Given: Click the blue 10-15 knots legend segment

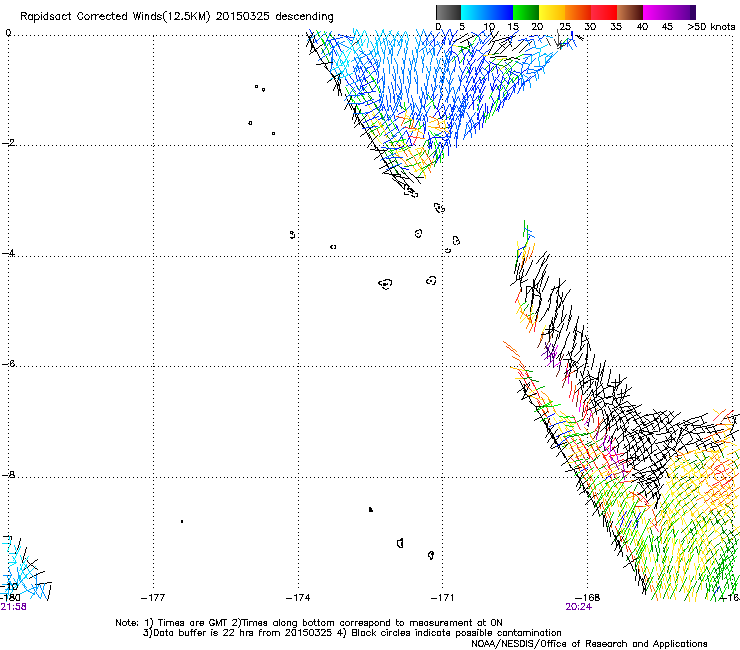Looking at the screenshot, I should point(500,12).
